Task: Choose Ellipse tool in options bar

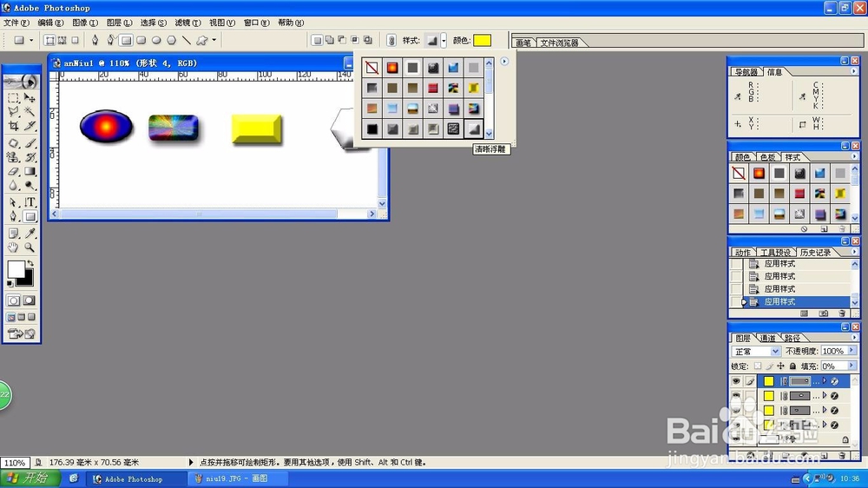Action: (x=156, y=40)
